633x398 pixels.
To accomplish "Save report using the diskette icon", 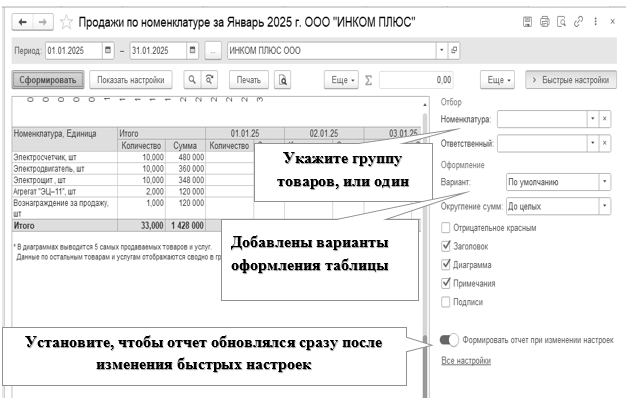I will coord(527,21).
